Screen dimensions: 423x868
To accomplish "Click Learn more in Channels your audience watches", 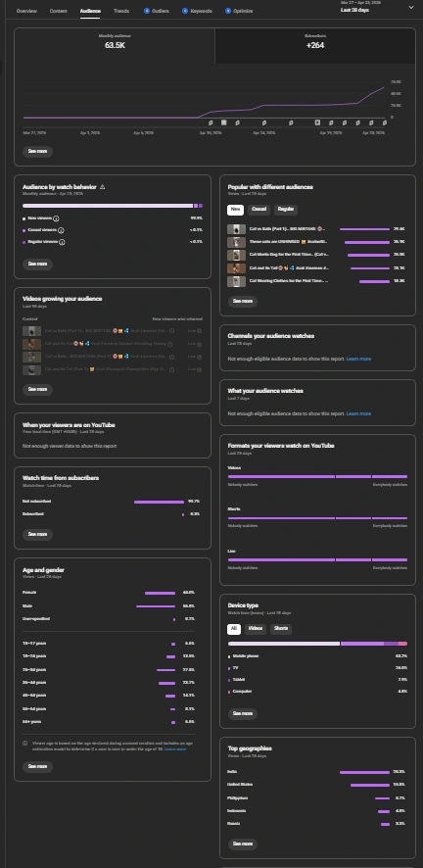I will pos(358,359).
